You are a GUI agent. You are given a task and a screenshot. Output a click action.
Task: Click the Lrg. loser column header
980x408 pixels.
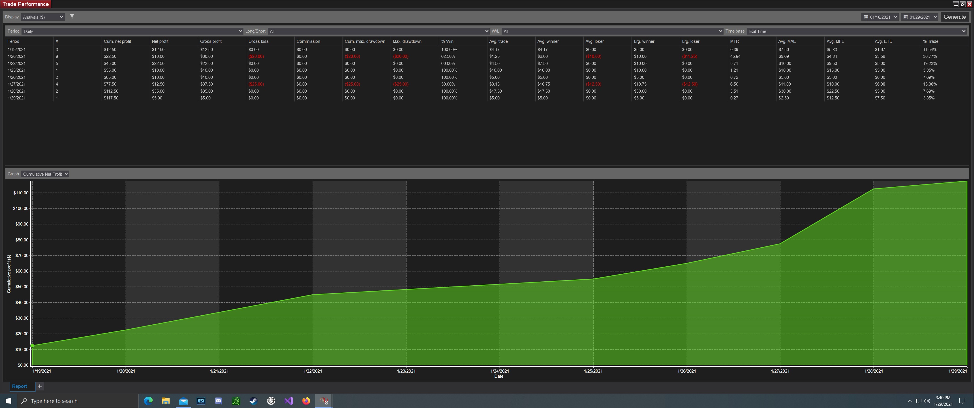coord(691,41)
